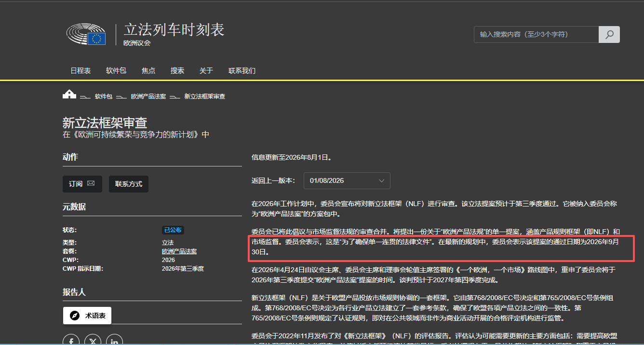The image size is (644, 345).
Task: Click the 新立法框架审查 breadcrumb item
Action: [205, 97]
